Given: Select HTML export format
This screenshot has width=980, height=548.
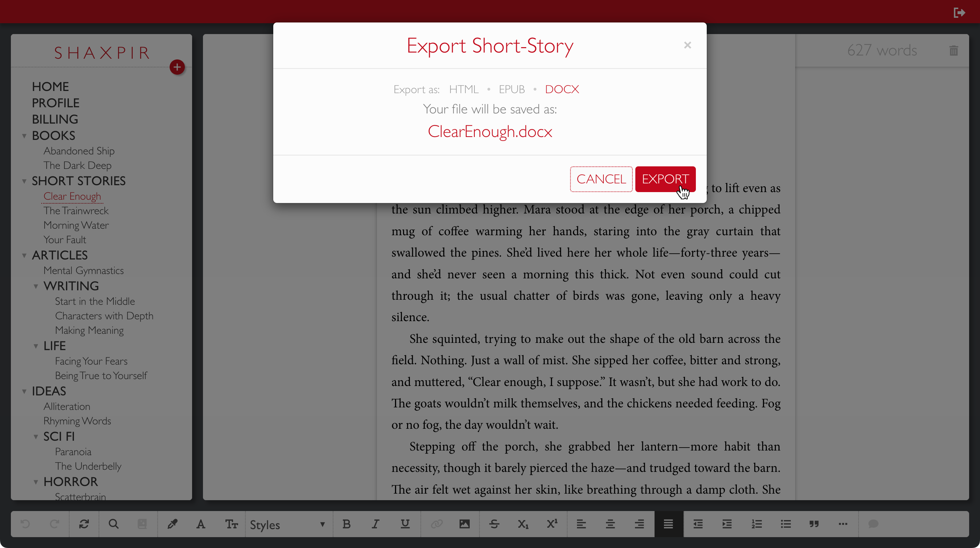Looking at the screenshot, I should [464, 89].
